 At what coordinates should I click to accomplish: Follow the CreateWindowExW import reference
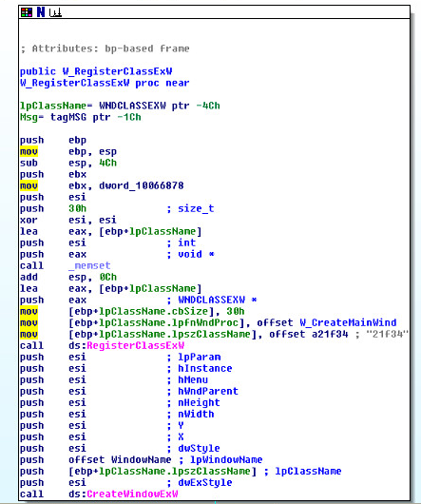tap(132, 494)
